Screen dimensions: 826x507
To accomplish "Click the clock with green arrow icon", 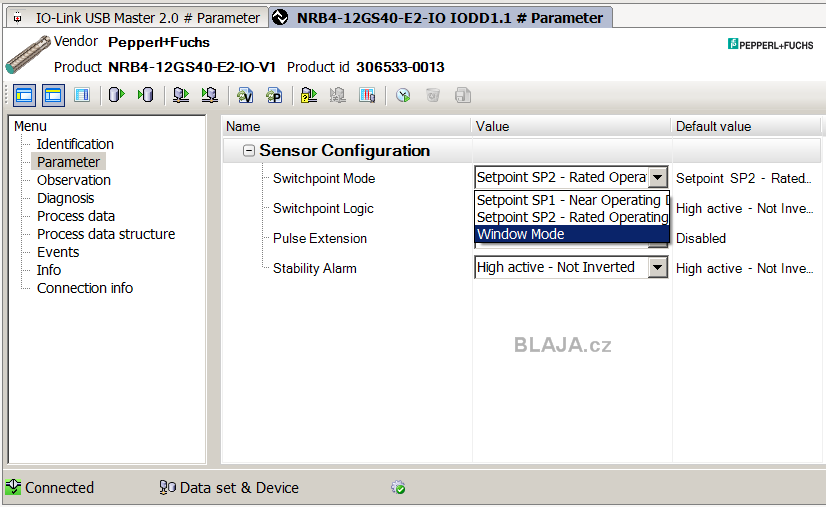I will click(x=403, y=95).
